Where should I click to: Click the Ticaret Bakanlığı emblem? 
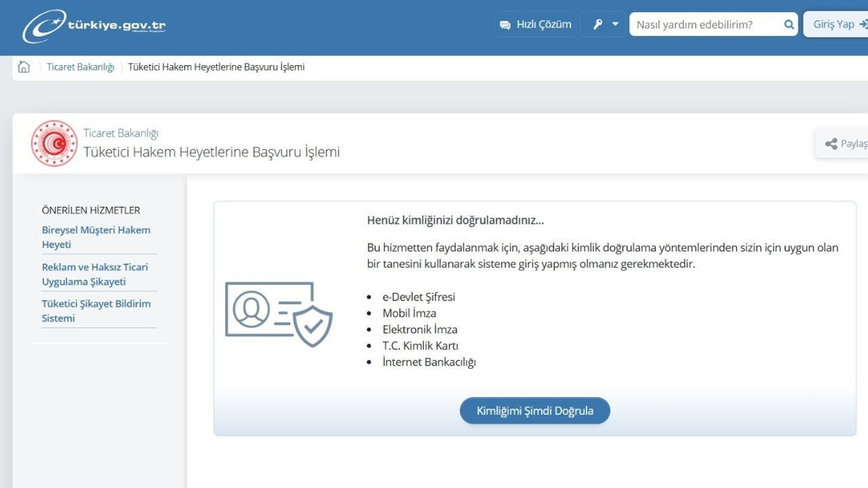(x=54, y=144)
